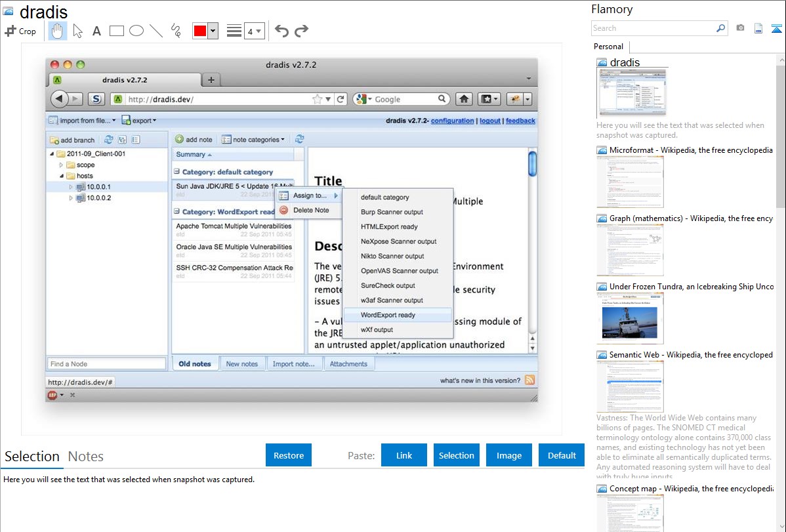This screenshot has width=786, height=532.
Task: Choose the text annotation tool
Action: pos(96,31)
